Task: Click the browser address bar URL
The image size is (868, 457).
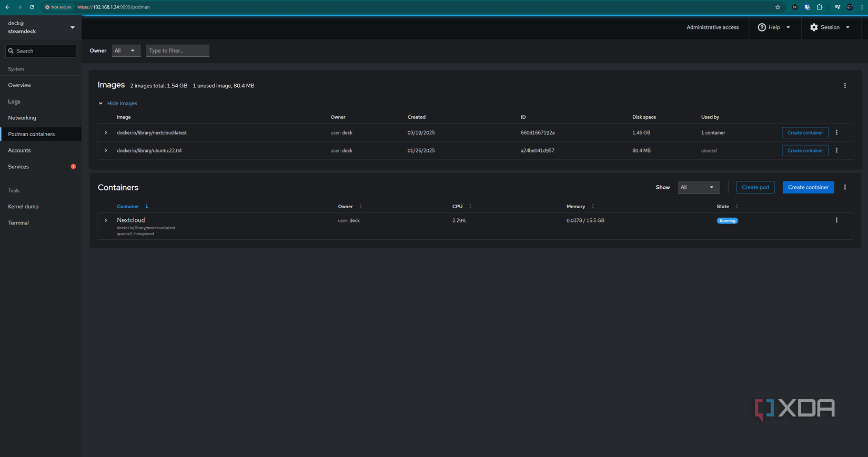Action: coord(114,7)
